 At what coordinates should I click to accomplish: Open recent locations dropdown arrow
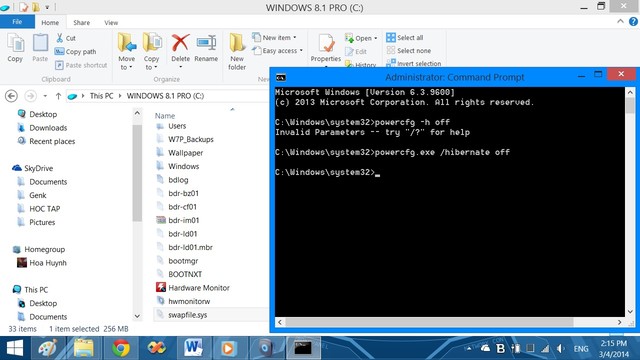pos(45,96)
